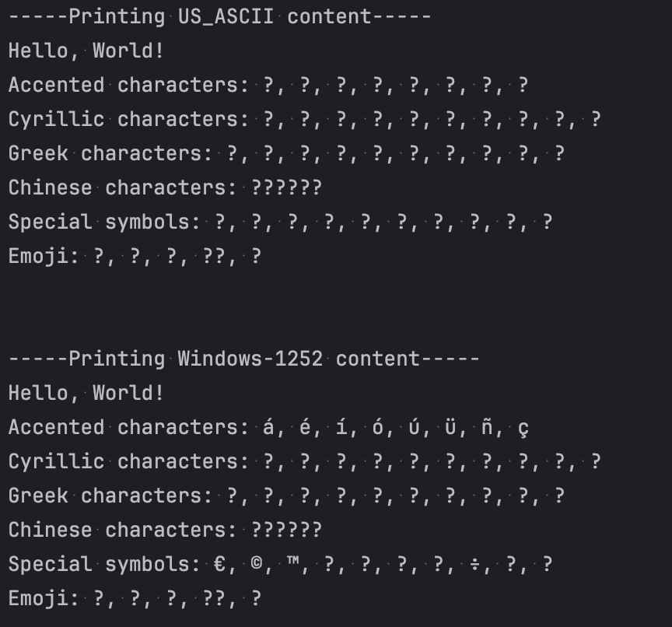This screenshot has height=627, width=672.
Task: Click the ñ character in output
Action: coord(487,427)
